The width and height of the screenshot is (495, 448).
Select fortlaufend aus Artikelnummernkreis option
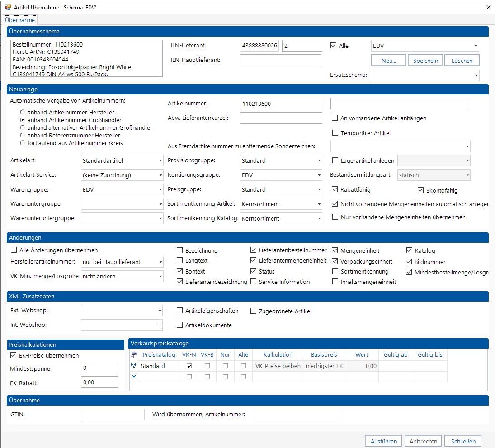click(x=22, y=143)
